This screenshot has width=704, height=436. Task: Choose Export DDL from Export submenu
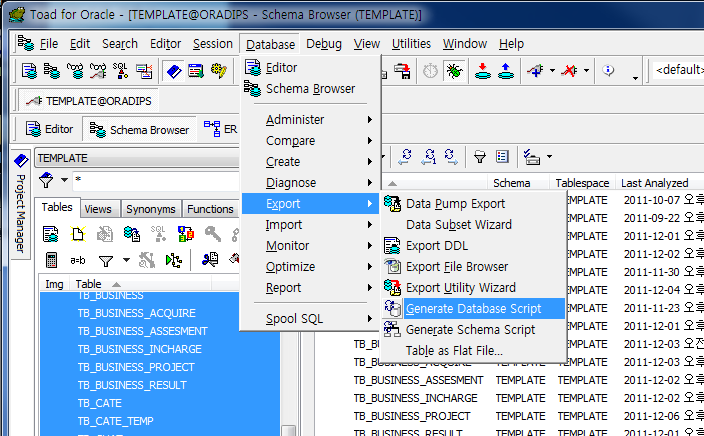point(473,246)
